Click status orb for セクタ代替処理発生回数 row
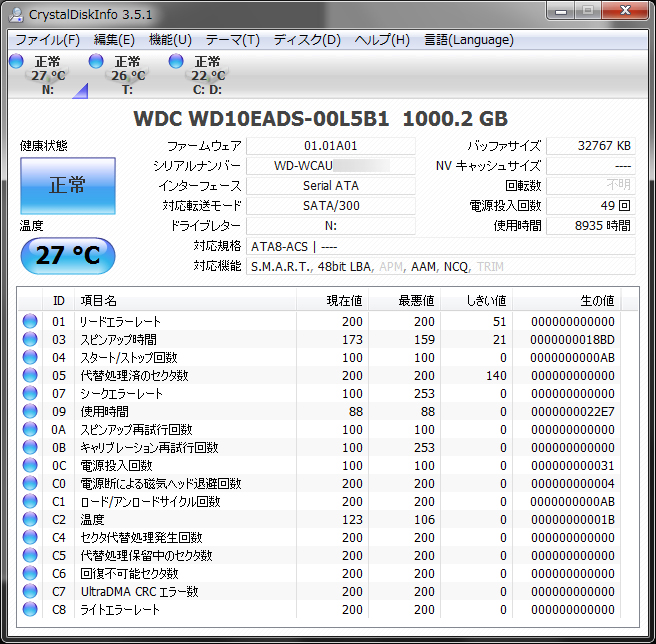 point(30,537)
